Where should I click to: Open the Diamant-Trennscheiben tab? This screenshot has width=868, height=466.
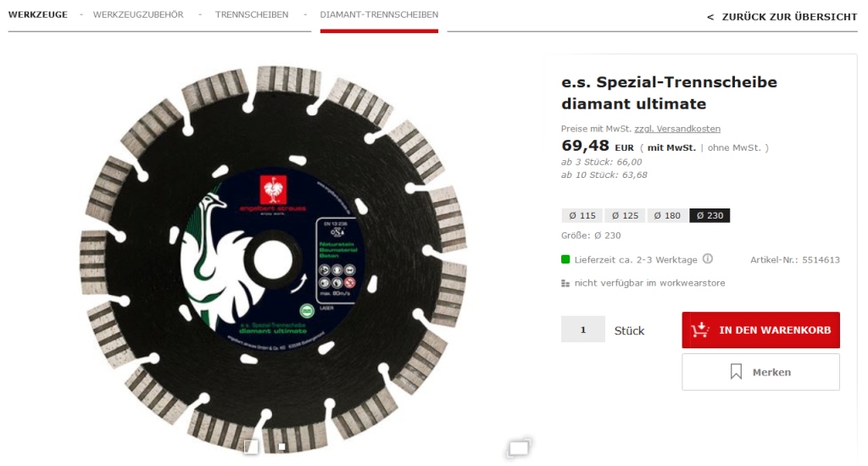[379, 15]
